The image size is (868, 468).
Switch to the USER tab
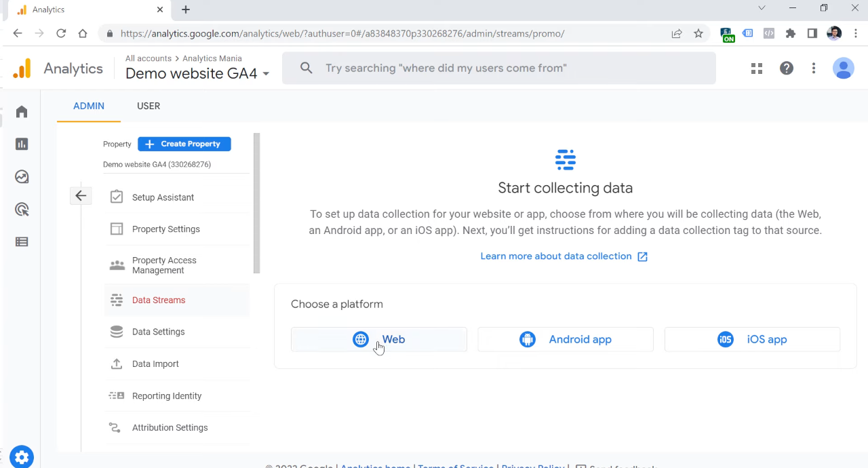pos(149,106)
